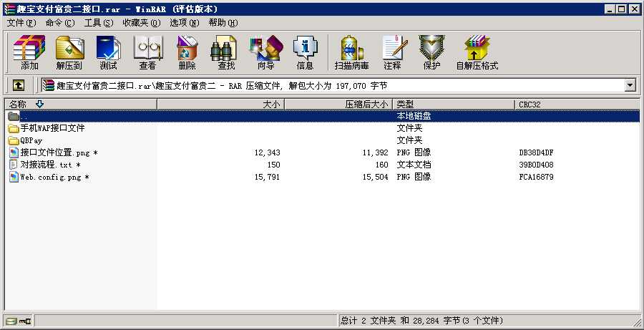This screenshot has height=330, width=644.
Task: Click the drive and key status bar icon
Action: (x=19, y=321)
